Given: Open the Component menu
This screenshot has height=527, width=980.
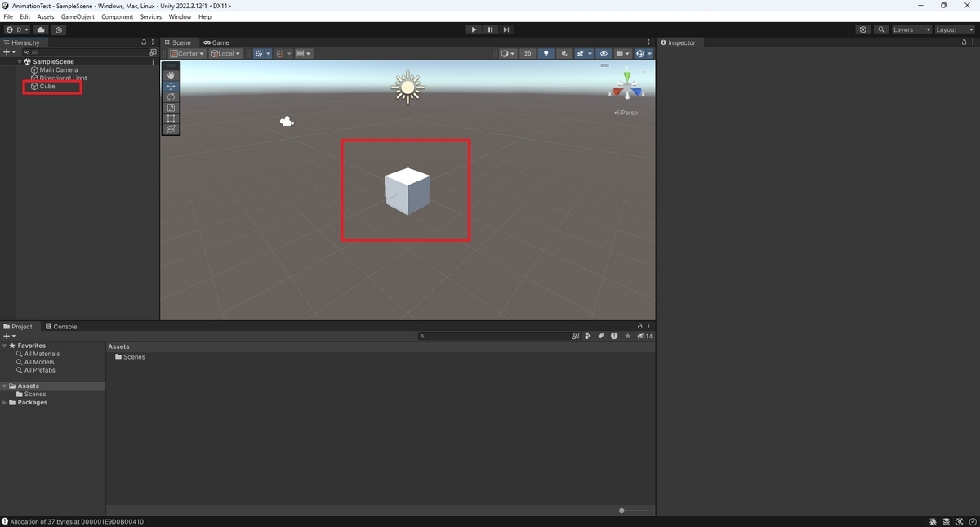Looking at the screenshot, I should click(x=117, y=16).
